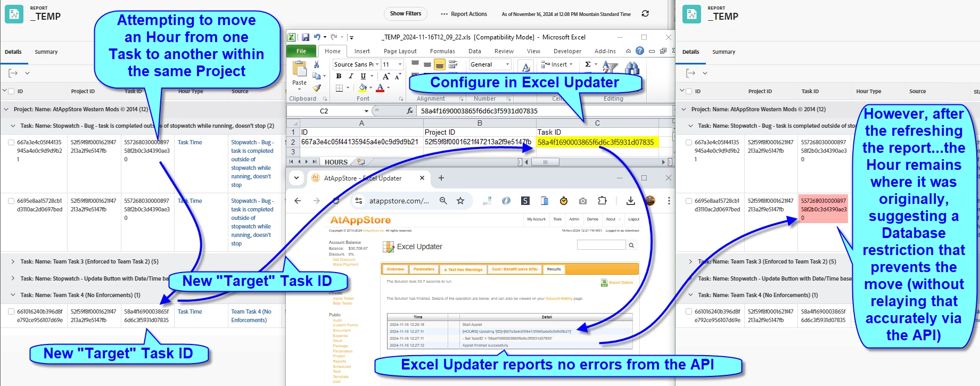Click the Paste clipboard icon in Excel
Viewport: 980px width, 386px height.
click(x=300, y=69)
